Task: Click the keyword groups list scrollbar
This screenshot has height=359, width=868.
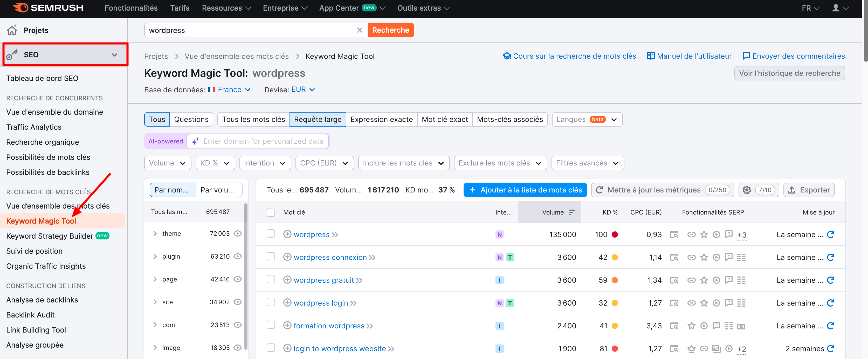Action: (246, 276)
